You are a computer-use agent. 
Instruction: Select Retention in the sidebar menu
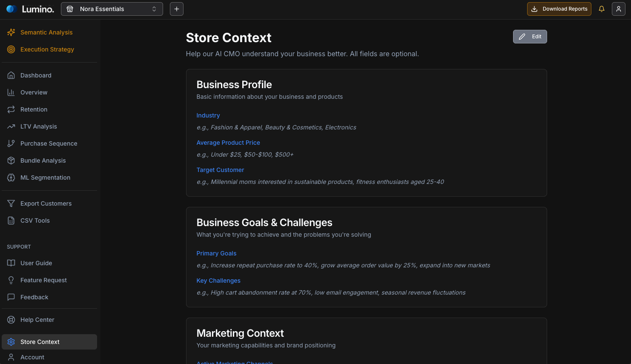click(x=34, y=109)
